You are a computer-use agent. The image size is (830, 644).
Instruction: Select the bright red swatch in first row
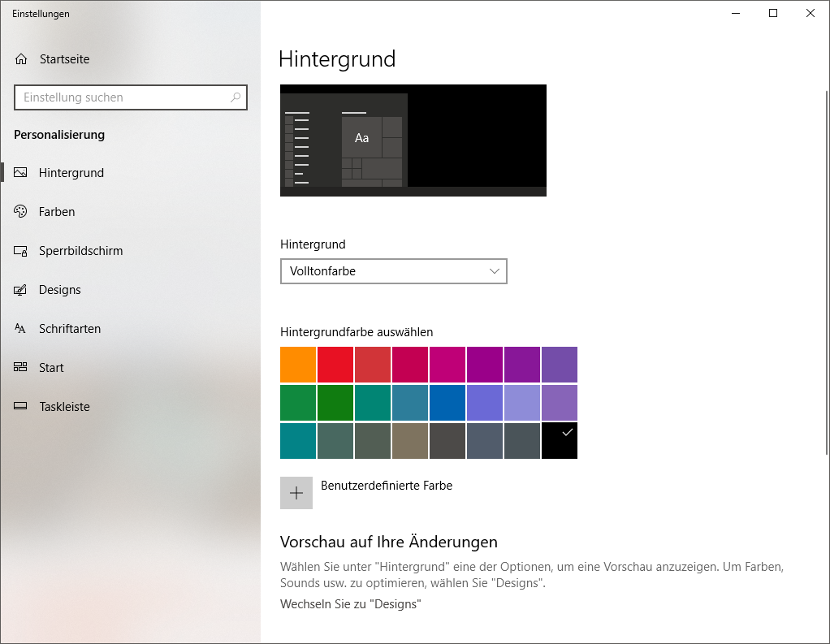pyautogui.click(x=335, y=365)
